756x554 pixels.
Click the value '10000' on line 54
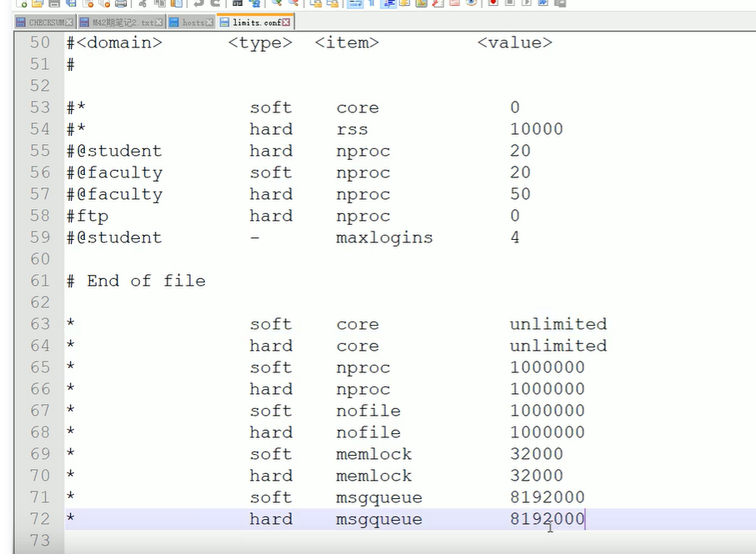click(537, 129)
